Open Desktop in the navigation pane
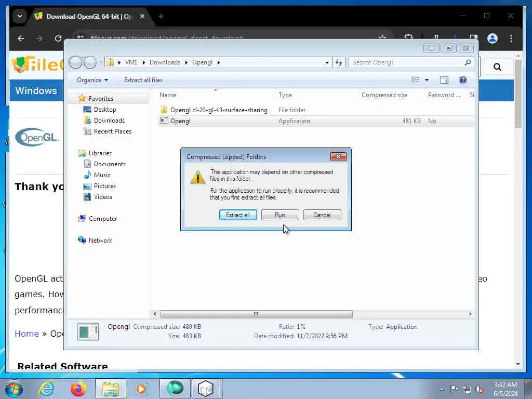Viewport: 532px width, 399px height. 105,110
